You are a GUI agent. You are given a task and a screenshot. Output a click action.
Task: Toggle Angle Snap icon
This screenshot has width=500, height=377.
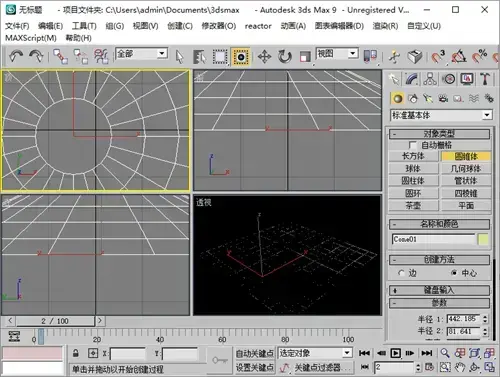click(459, 56)
